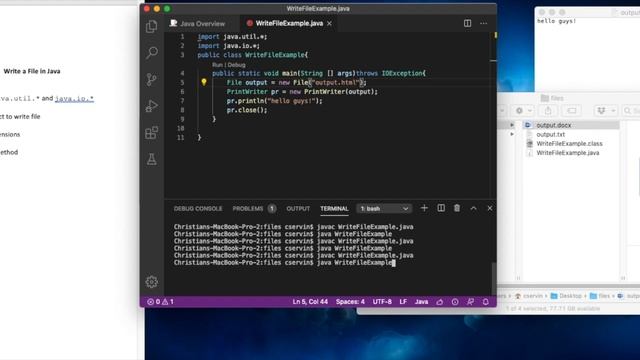Open the Test flask view

151,159
